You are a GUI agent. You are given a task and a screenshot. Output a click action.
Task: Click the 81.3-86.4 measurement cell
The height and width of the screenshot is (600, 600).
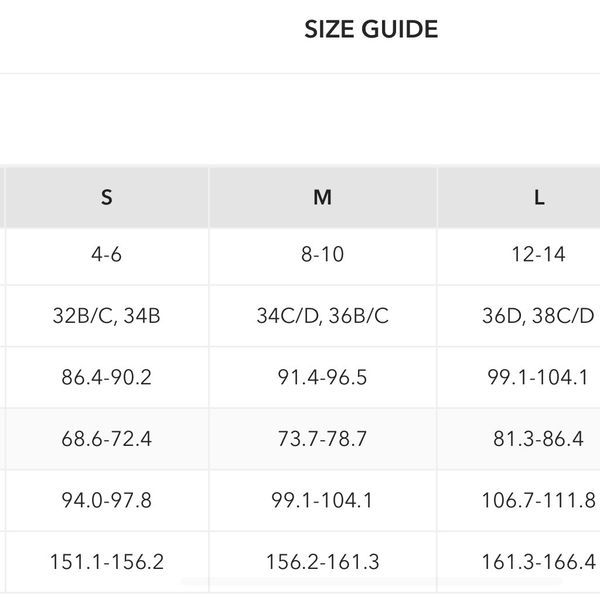click(x=539, y=438)
